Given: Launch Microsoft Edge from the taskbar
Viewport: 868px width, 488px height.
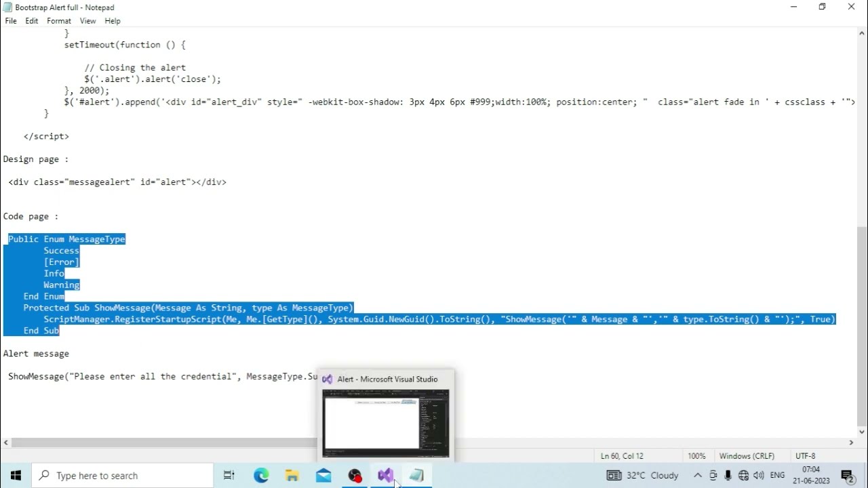Looking at the screenshot, I should [x=261, y=475].
